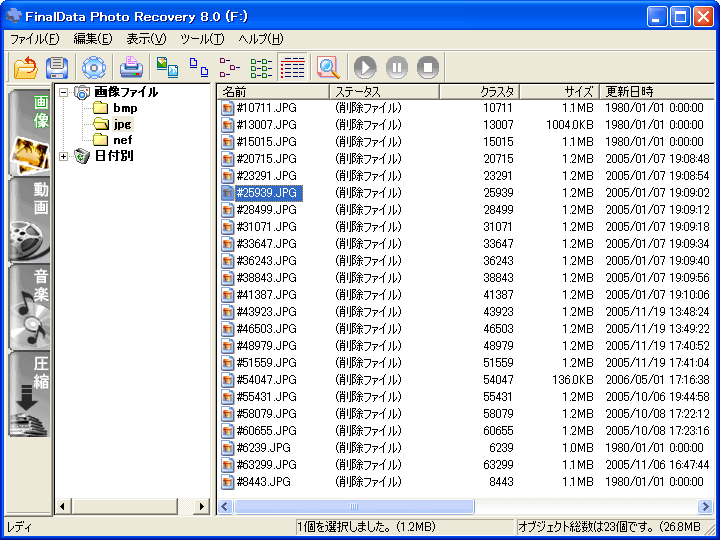Select the 画像ファイル root tree item
The height and width of the screenshot is (540, 720).
(126, 92)
